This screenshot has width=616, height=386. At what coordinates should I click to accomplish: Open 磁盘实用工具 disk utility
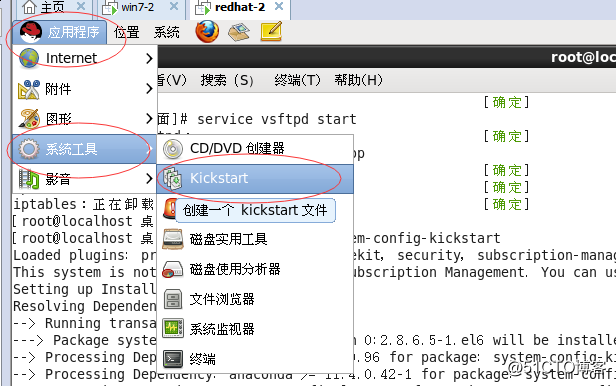click(255, 239)
